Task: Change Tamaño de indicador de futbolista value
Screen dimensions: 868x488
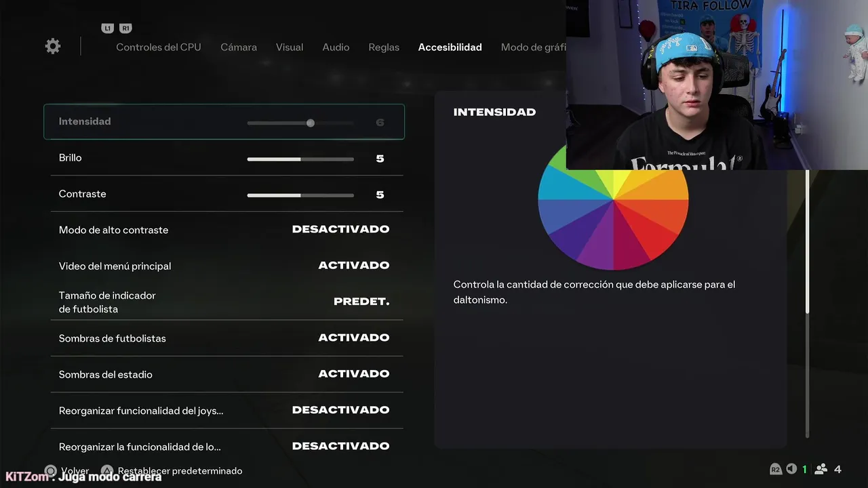Action: [227, 302]
